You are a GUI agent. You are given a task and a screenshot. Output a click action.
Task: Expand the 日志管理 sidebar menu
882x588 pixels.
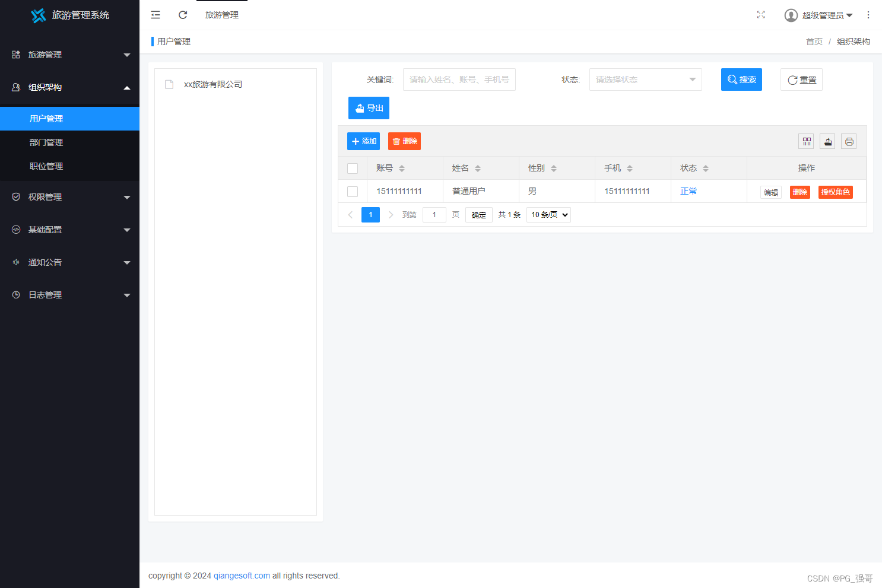click(127, 295)
